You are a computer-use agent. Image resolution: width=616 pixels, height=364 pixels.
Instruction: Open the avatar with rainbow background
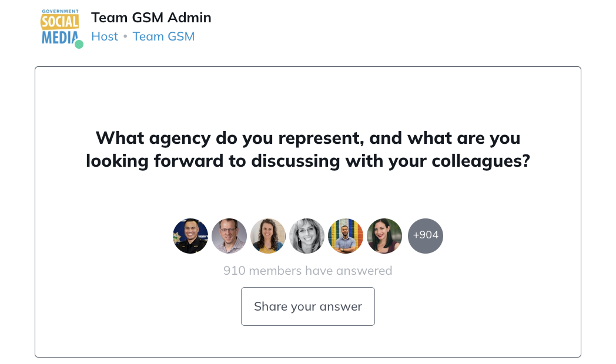pyautogui.click(x=346, y=236)
